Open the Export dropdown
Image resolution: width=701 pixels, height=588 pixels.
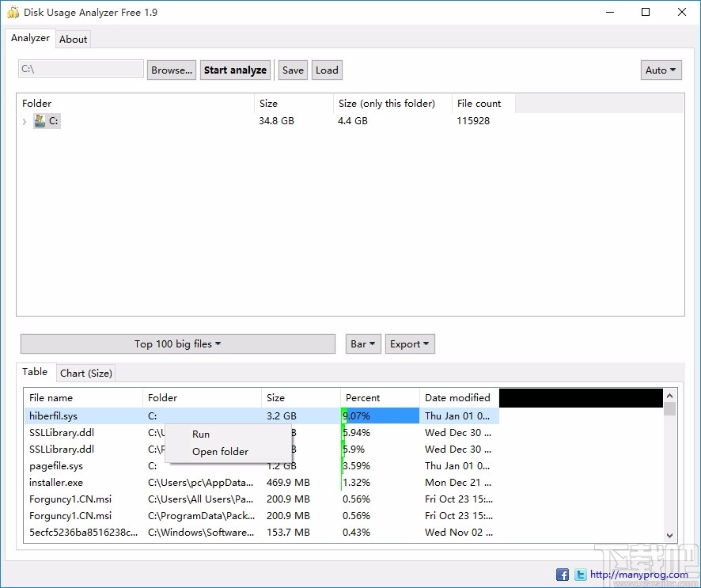click(x=409, y=343)
